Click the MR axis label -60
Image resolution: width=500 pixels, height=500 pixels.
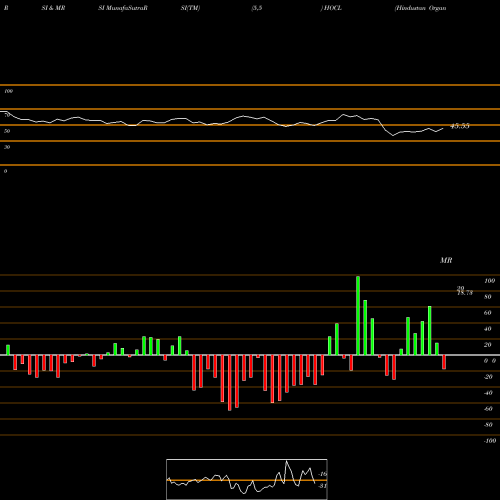pyautogui.click(x=488, y=409)
